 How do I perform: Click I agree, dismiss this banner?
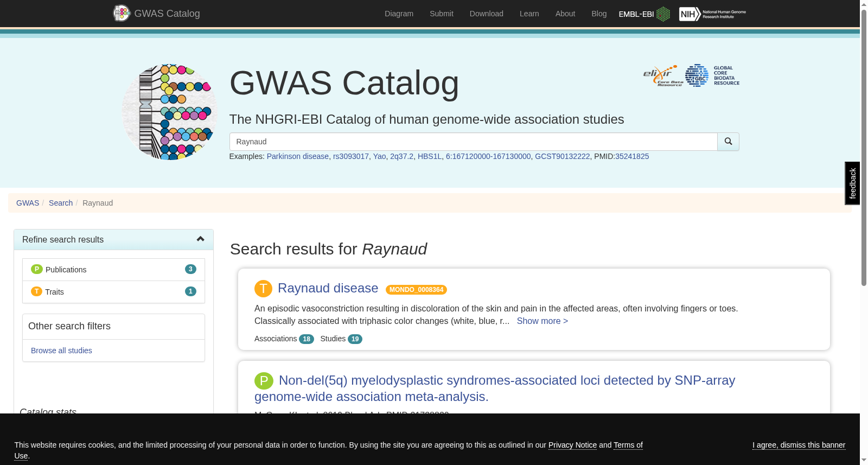799,445
